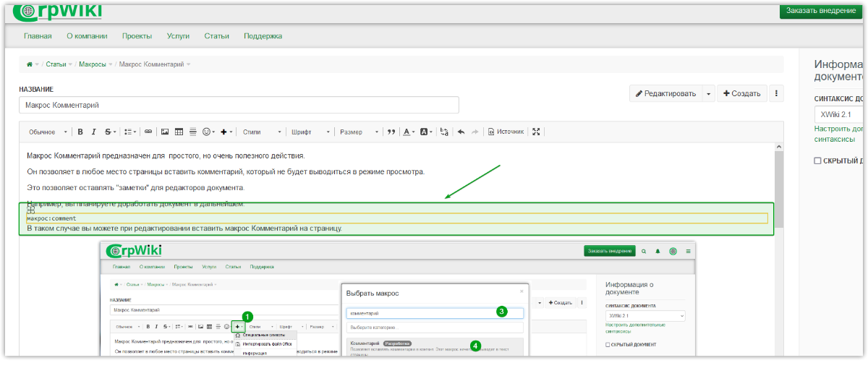Click the home icon in the breadcrumb
The width and height of the screenshot is (868, 376).
click(x=30, y=64)
